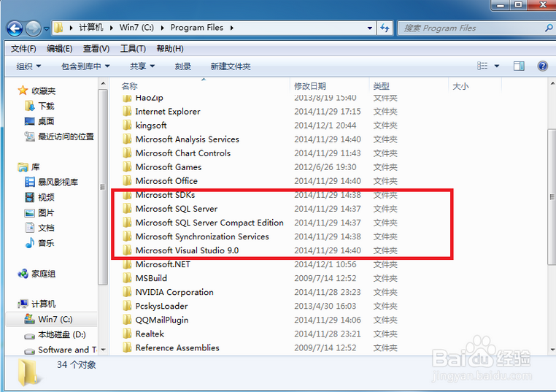Click the navigation pane scrollbar thumb
556x392 pixels.
[103, 187]
